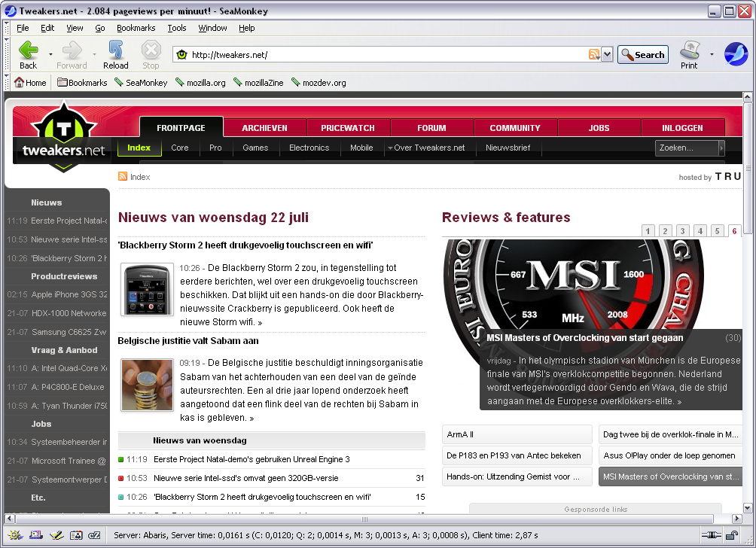Click the SeaMonkey throbber logo
The height and width of the screenshot is (548, 756).
tap(736, 54)
